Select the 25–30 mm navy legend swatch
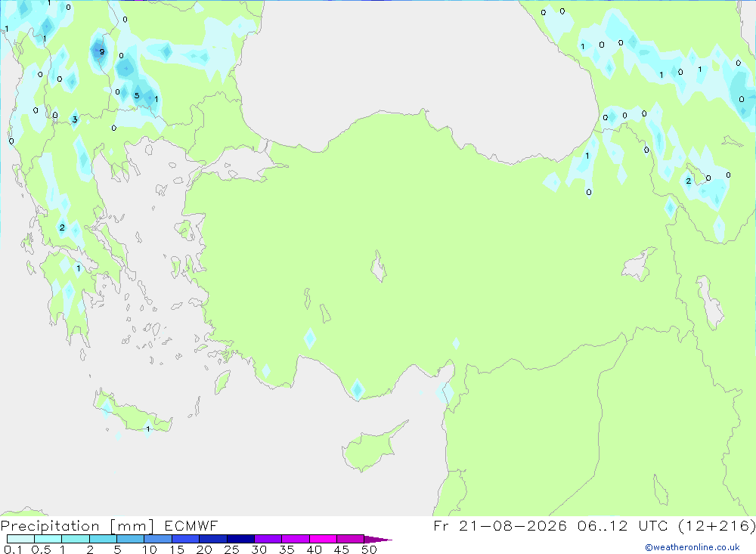The image size is (756, 554). [240, 539]
